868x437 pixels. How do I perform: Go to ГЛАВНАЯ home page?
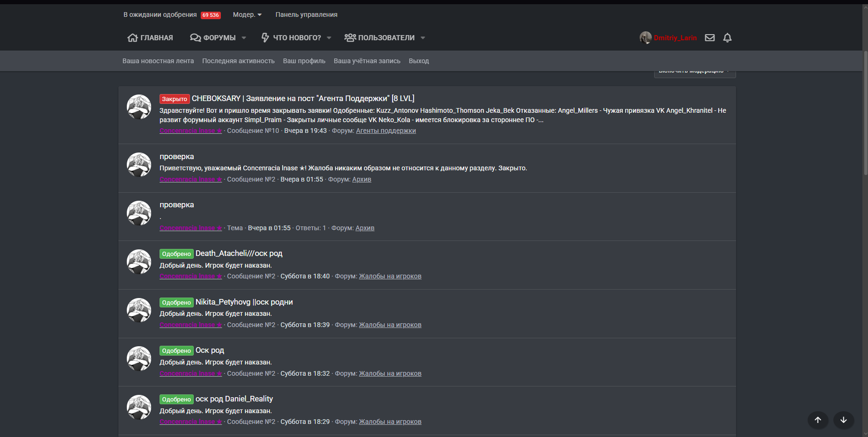(150, 38)
